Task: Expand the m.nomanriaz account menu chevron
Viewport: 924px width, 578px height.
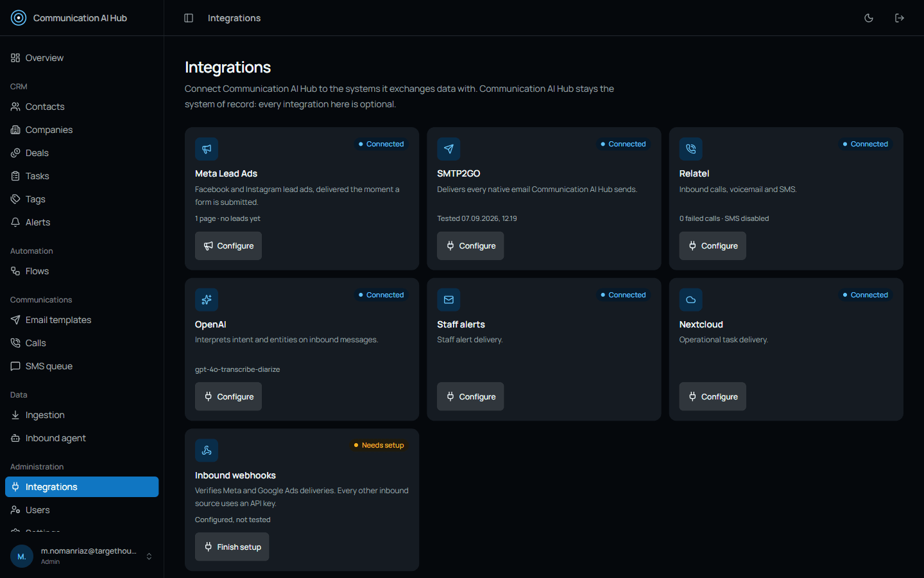Action: (149, 556)
